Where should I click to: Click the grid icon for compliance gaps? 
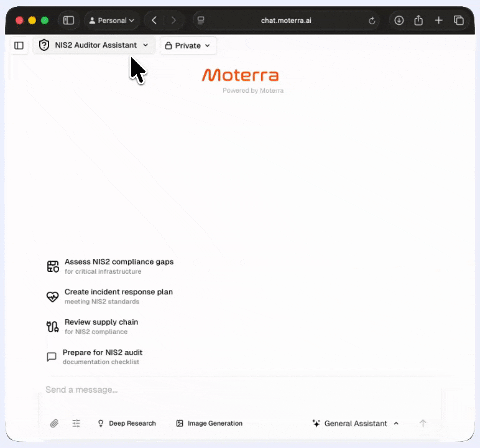tap(53, 266)
